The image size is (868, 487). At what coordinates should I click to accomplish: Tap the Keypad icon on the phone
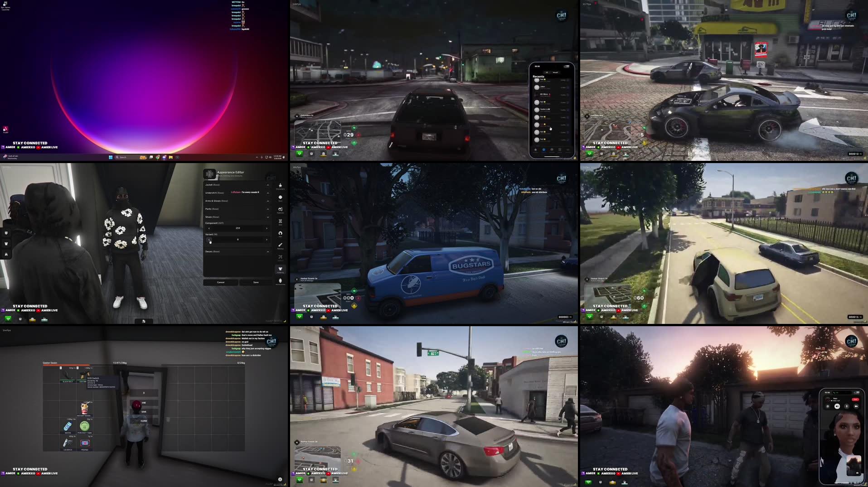(x=560, y=150)
